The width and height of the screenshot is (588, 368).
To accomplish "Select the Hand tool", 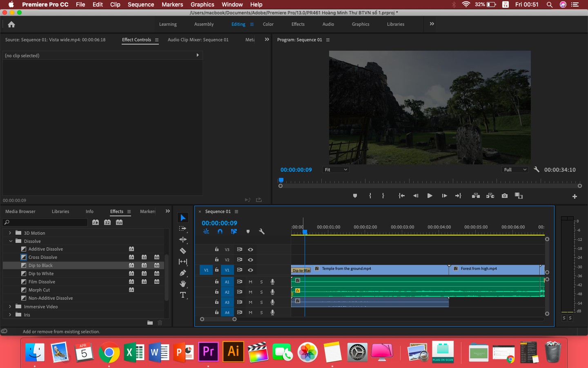I will [x=183, y=284].
